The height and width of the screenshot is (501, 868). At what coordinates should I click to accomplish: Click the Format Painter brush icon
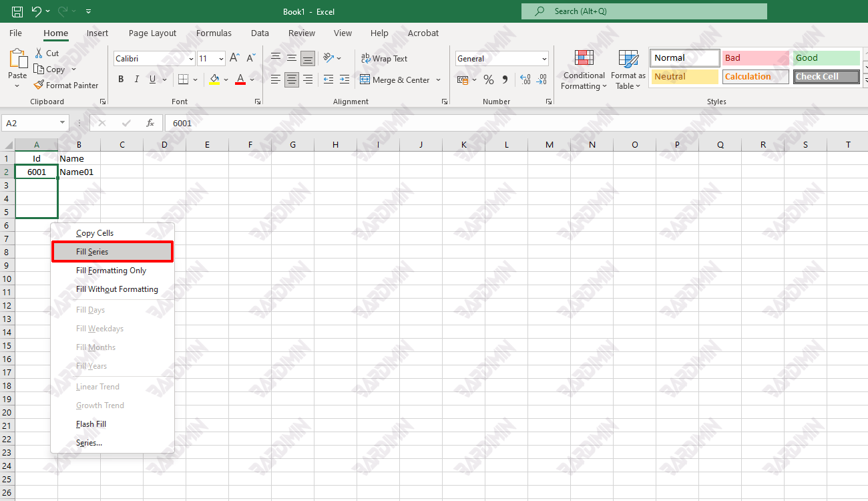coord(39,85)
